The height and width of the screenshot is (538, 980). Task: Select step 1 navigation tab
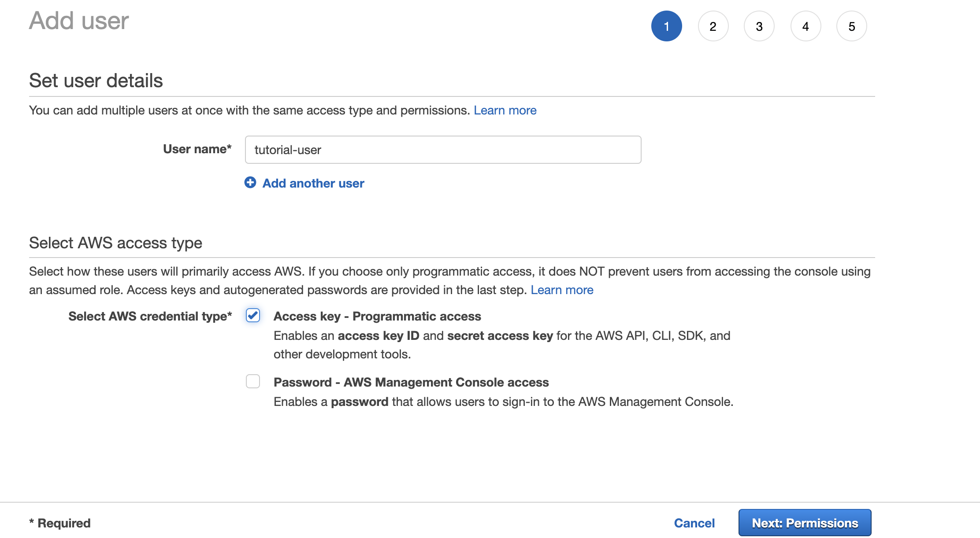point(665,26)
